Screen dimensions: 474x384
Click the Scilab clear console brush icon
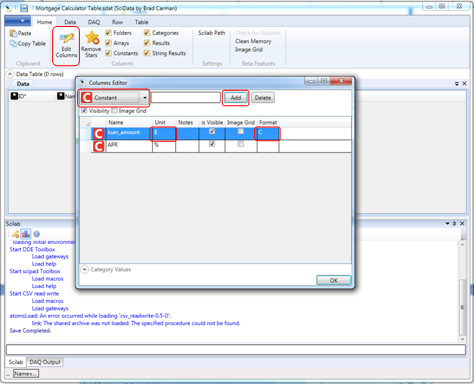click(x=15, y=234)
